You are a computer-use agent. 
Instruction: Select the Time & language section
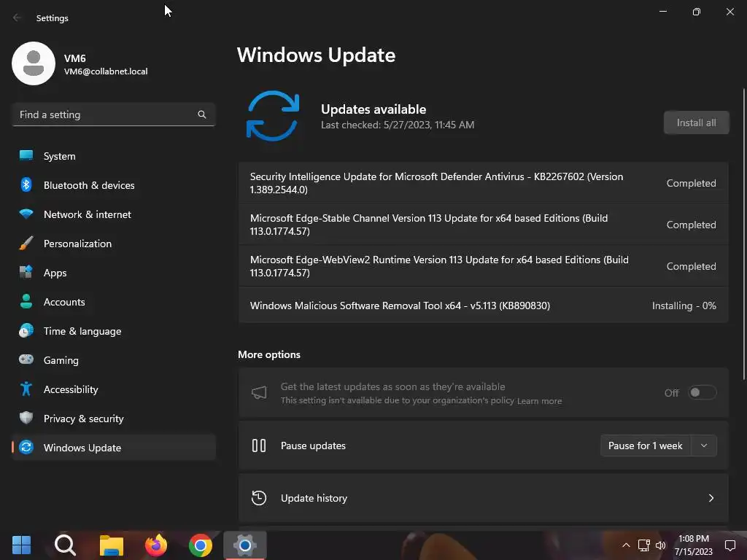click(113, 331)
